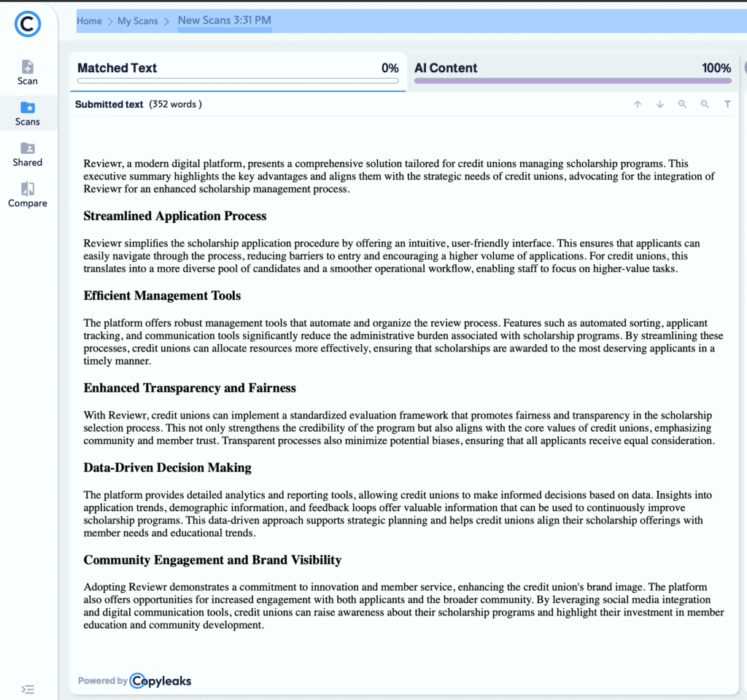747x700 pixels.
Task: Toggle text-only view with T icon
Action: [727, 104]
